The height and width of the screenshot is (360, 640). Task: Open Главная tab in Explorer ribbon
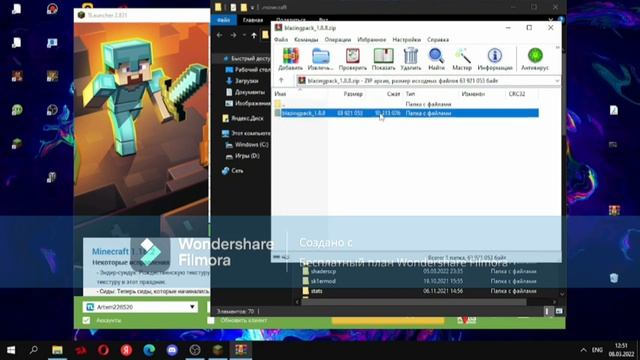click(x=253, y=20)
